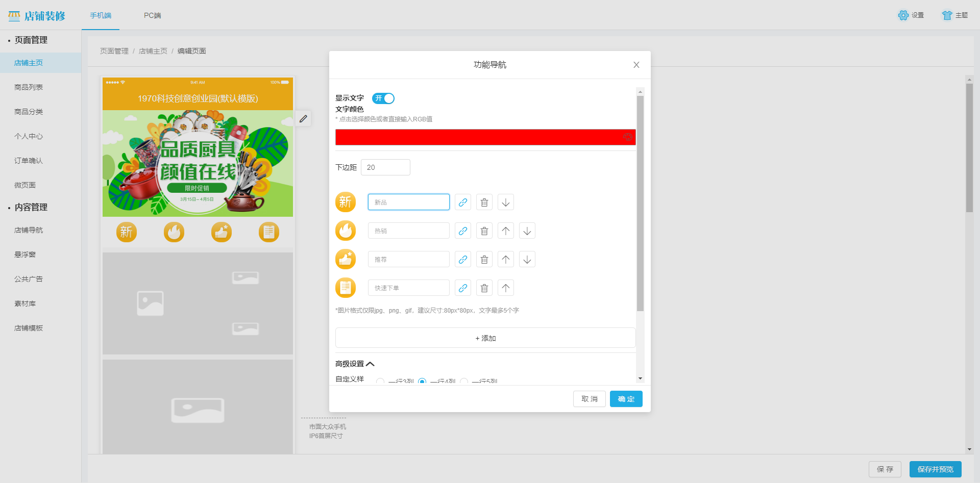Move the 新品 item down
This screenshot has height=483, width=980.
(x=505, y=202)
